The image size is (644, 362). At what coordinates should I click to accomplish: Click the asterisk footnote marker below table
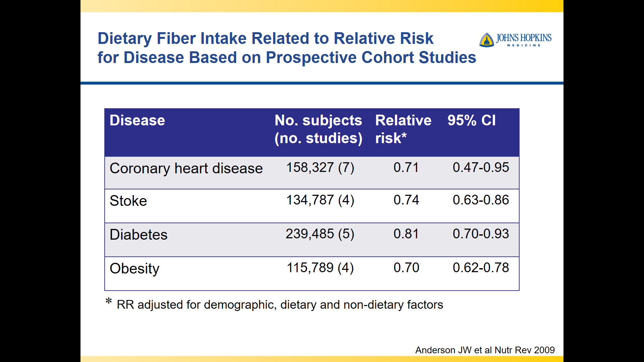pyautogui.click(x=108, y=301)
